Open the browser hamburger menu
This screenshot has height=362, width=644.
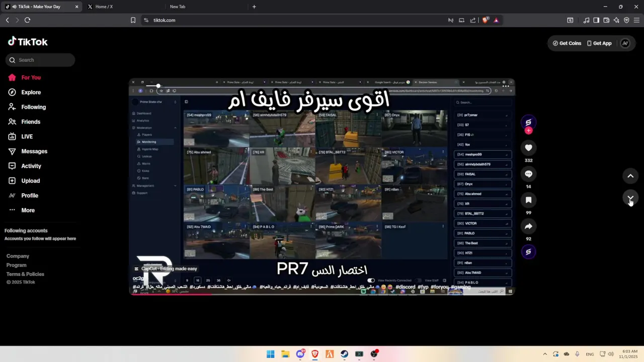pyautogui.click(x=636, y=20)
